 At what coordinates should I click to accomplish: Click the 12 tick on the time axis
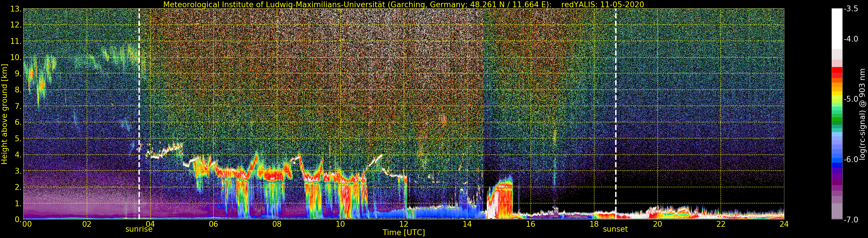point(404,224)
